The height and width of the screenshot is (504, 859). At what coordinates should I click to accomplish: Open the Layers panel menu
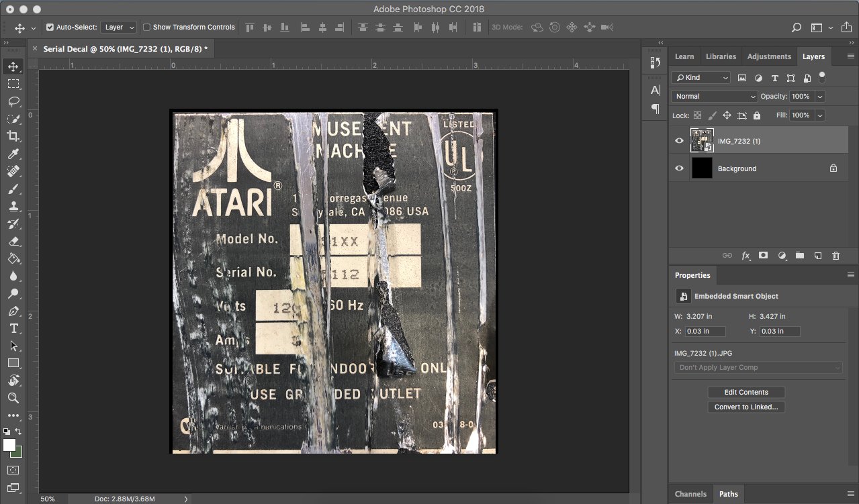(851, 57)
